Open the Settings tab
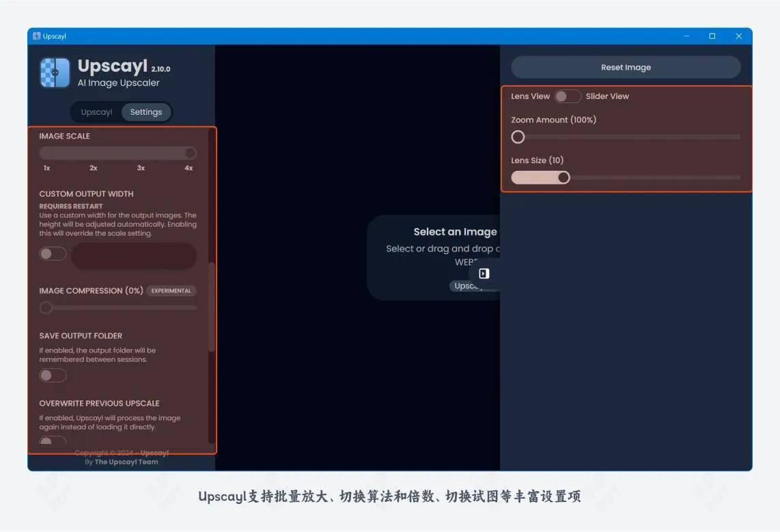780x532 pixels. [x=146, y=112]
